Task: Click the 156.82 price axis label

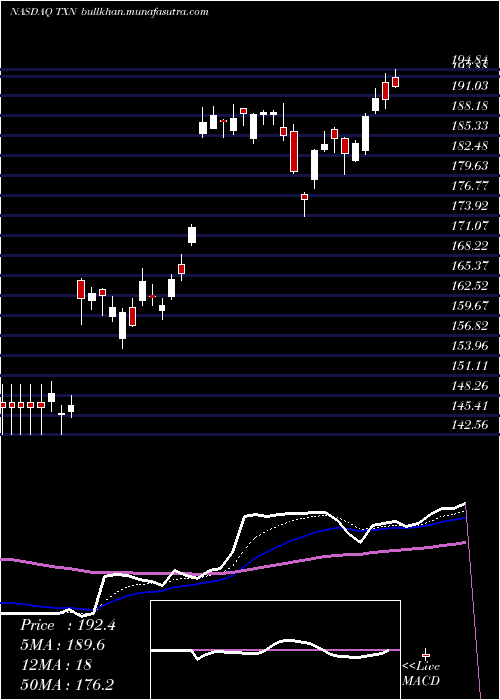Action: (469, 326)
